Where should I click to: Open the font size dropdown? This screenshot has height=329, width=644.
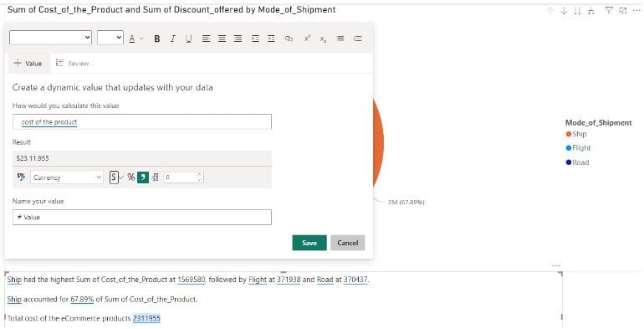(110, 38)
